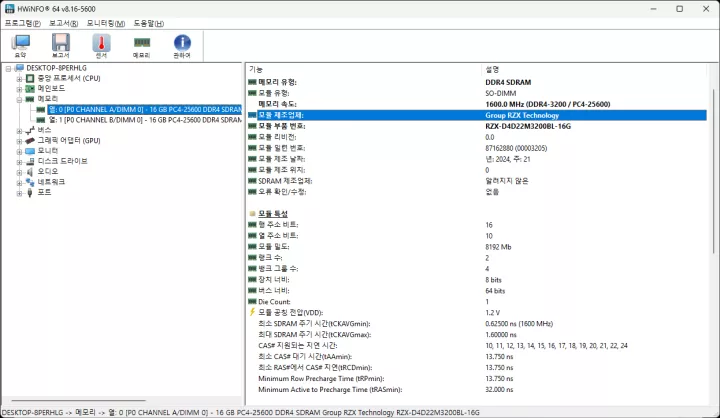Click RZX-D4D22M3200BL-16G part number value
The image size is (720, 418).
[x=528, y=126]
